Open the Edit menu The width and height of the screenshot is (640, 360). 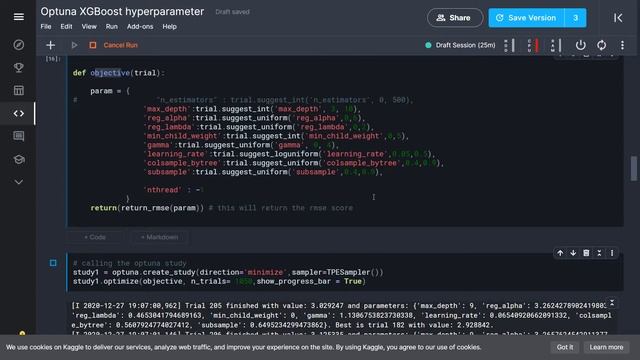point(66,27)
